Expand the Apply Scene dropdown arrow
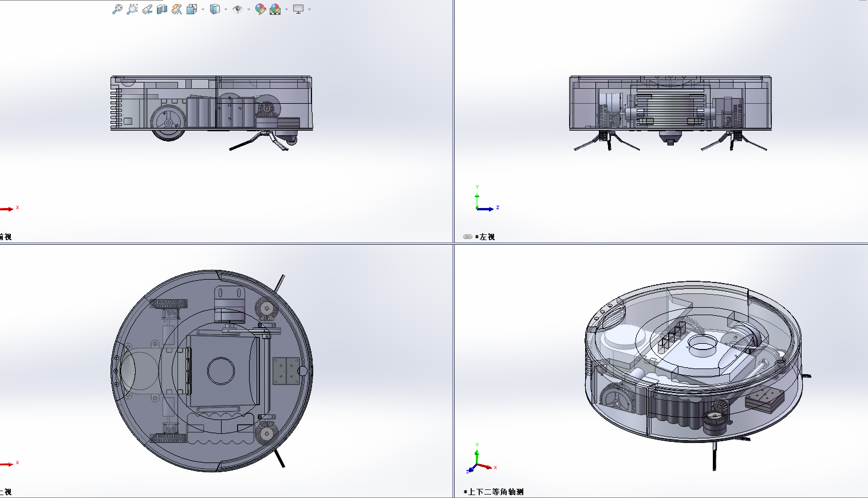 [x=286, y=9]
